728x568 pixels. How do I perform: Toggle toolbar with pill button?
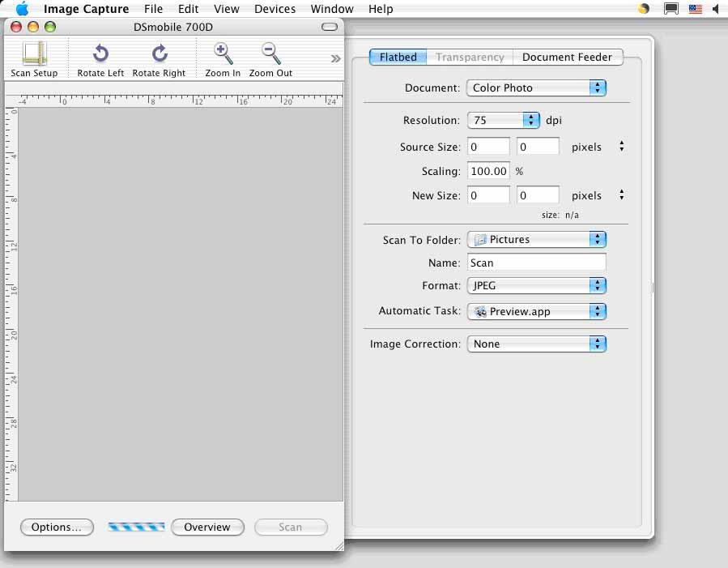point(329,27)
